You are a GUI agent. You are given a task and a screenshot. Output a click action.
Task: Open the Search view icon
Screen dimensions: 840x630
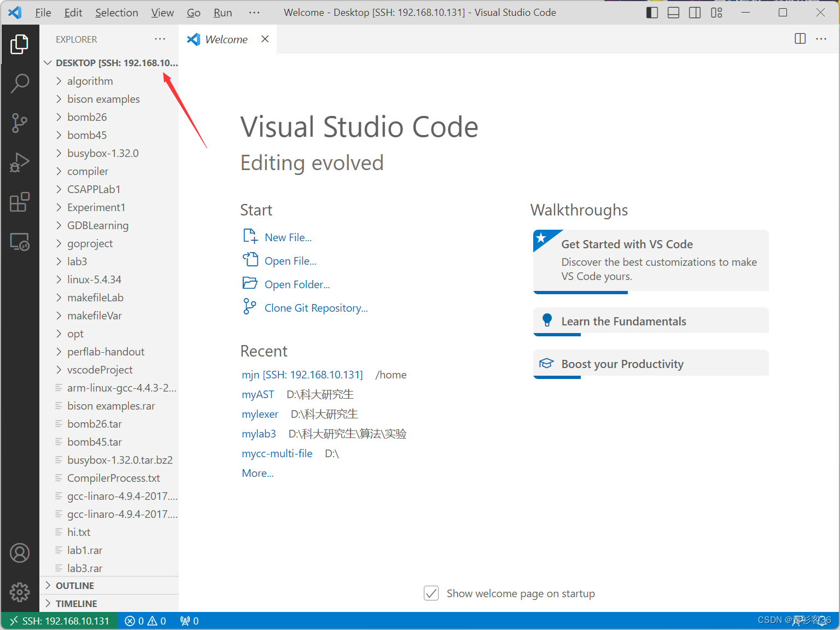tap(20, 84)
